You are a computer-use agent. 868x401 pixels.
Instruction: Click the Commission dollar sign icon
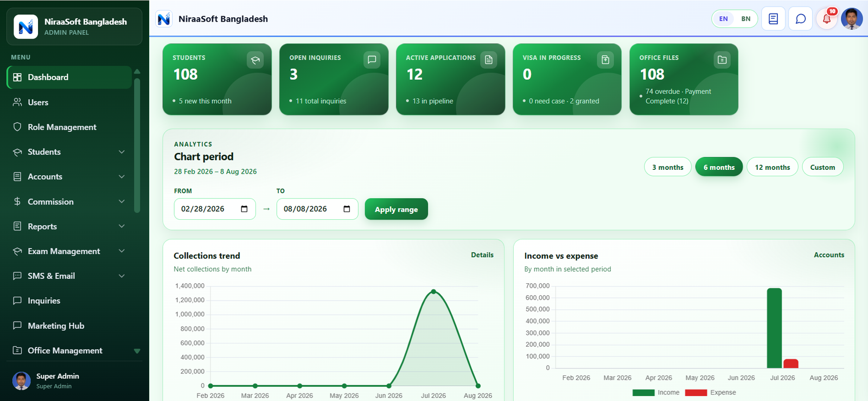[17, 201]
